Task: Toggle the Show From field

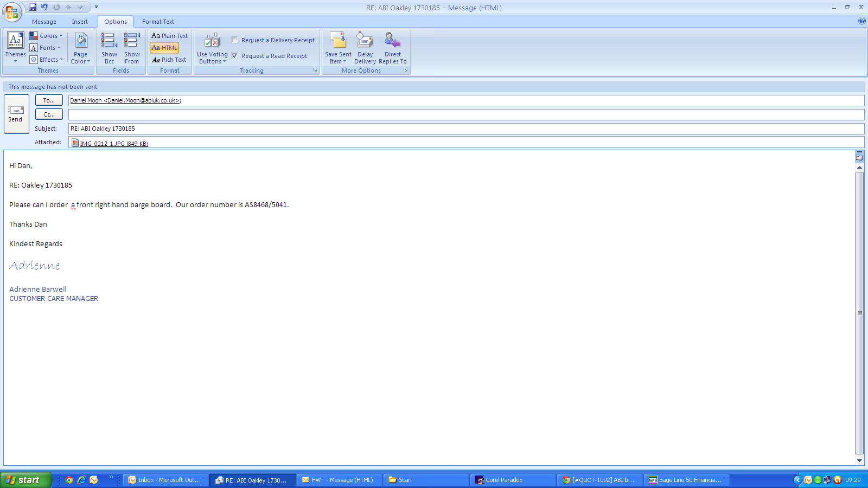Action: (132, 48)
